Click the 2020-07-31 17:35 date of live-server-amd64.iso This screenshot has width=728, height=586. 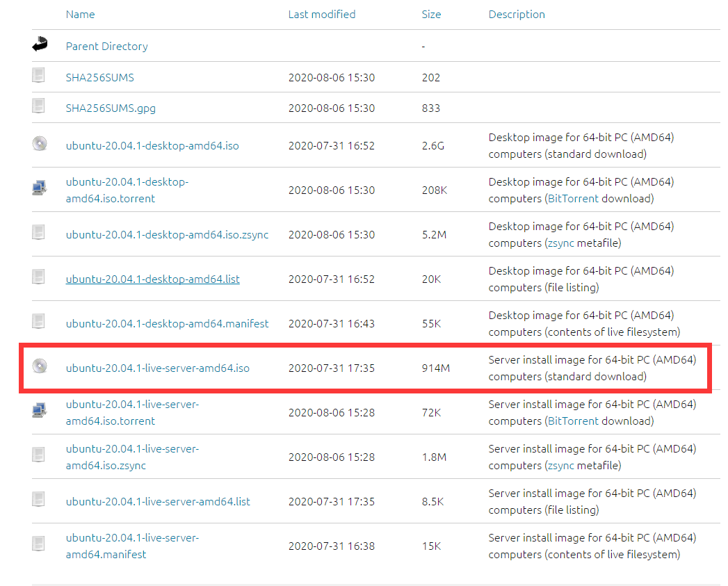pyautogui.click(x=332, y=368)
